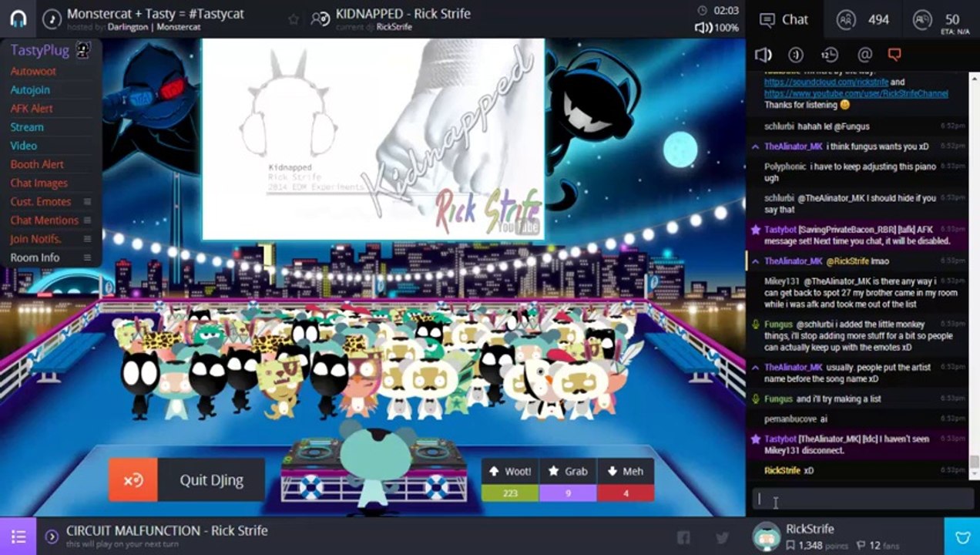
Task: Toggle emoji display in chat
Action: [x=797, y=55]
